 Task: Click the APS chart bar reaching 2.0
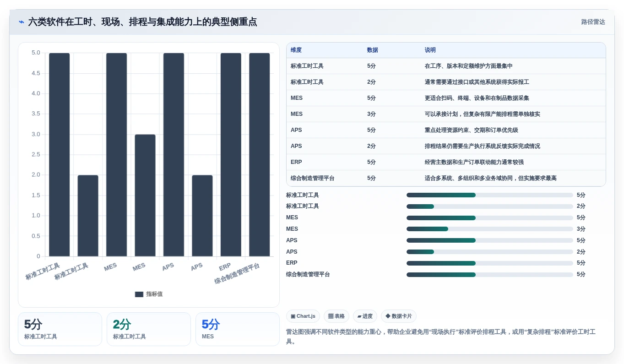[202, 216]
